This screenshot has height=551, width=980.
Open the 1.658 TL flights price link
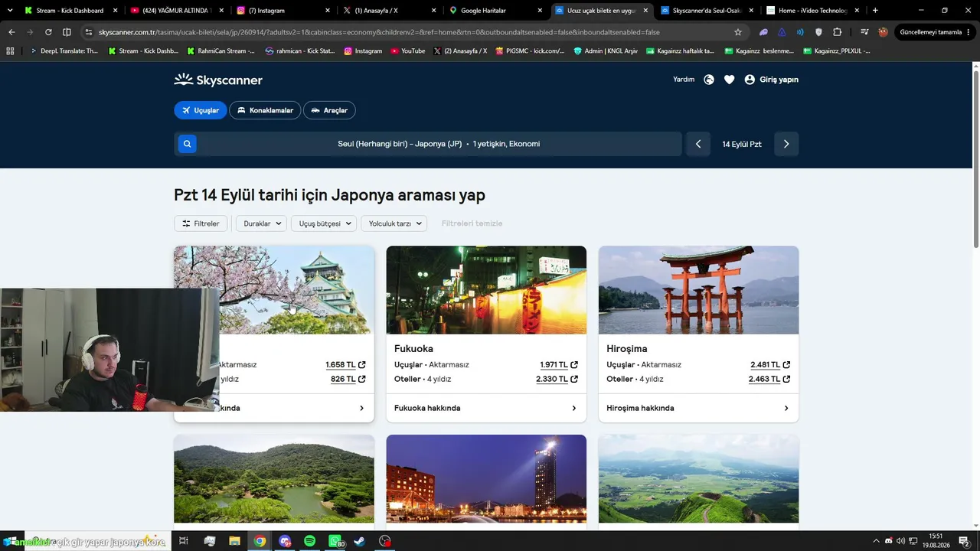(345, 365)
